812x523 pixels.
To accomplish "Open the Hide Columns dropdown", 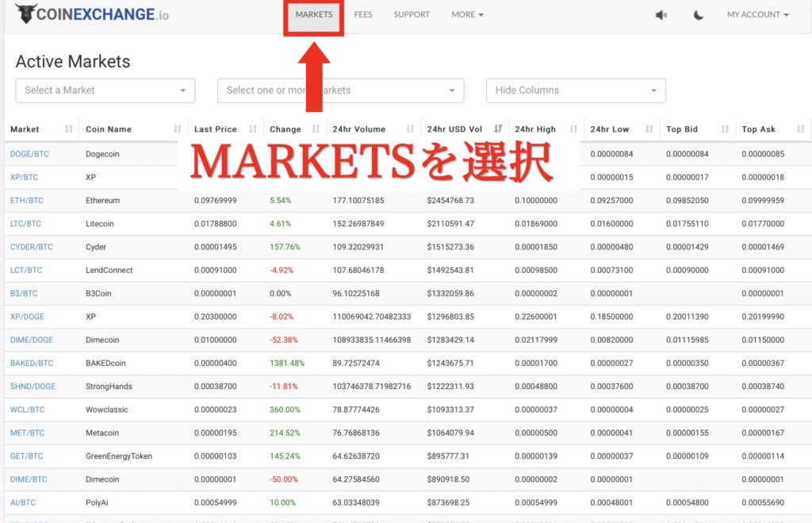I will pos(576,90).
